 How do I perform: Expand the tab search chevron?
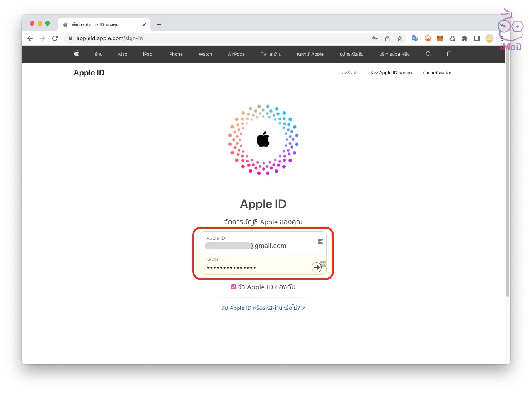501,25
